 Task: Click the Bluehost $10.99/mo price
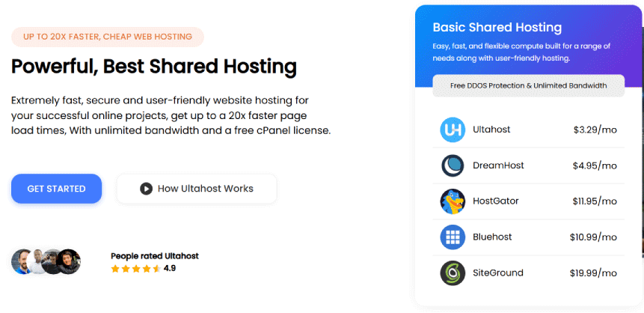tap(594, 237)
